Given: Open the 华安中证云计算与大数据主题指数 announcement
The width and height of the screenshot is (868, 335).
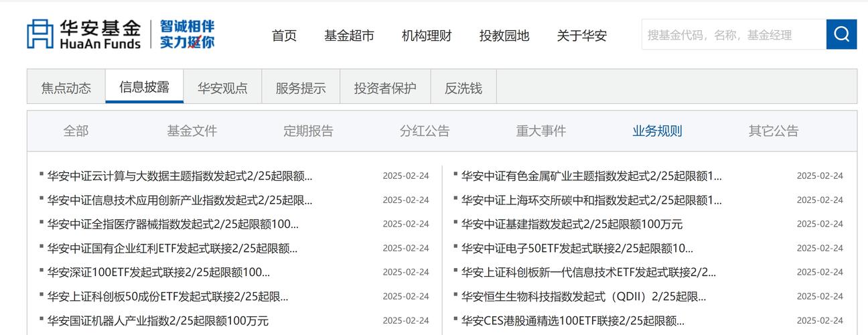Looking at the screenshot, I should (x=179, y=176).
